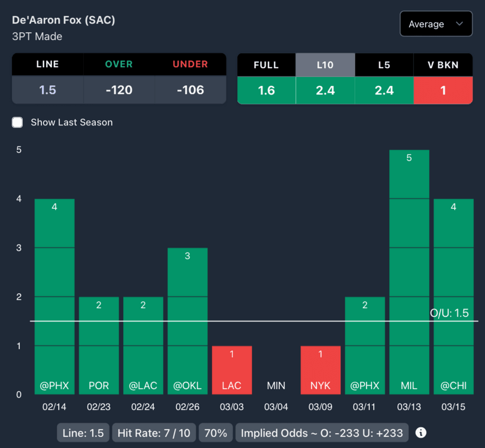
Task: Switch to the L5 tab
Action: (384, 64)
